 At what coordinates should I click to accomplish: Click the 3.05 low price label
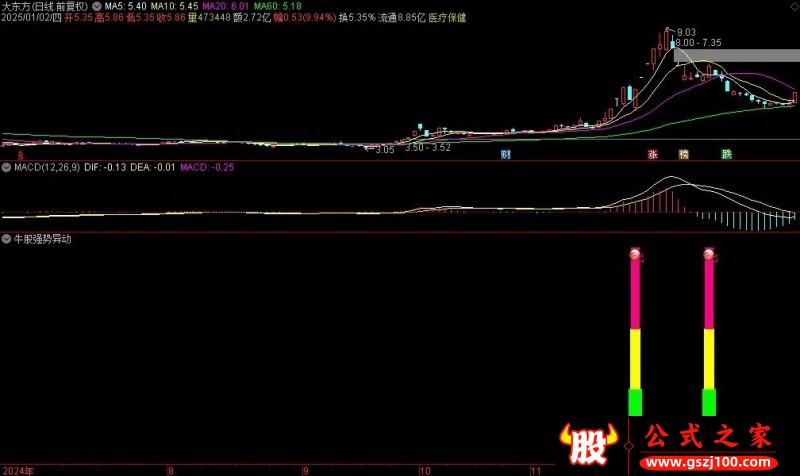coord(385,150)
